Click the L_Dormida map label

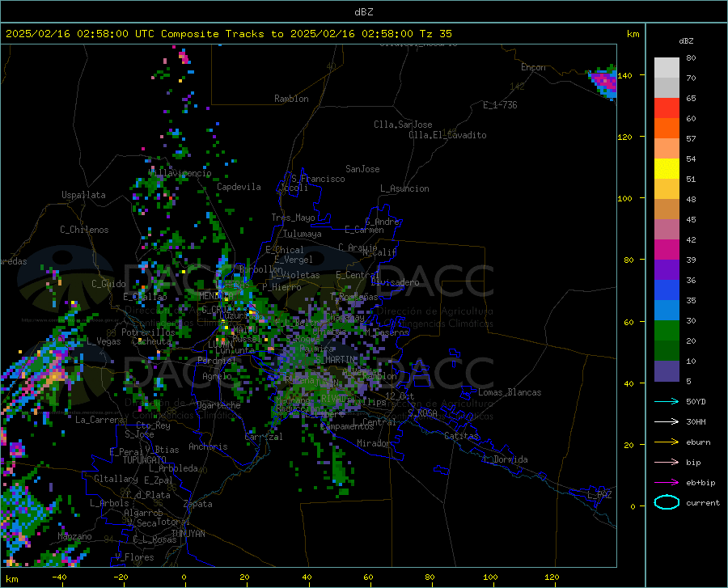(x=505, y=459)
